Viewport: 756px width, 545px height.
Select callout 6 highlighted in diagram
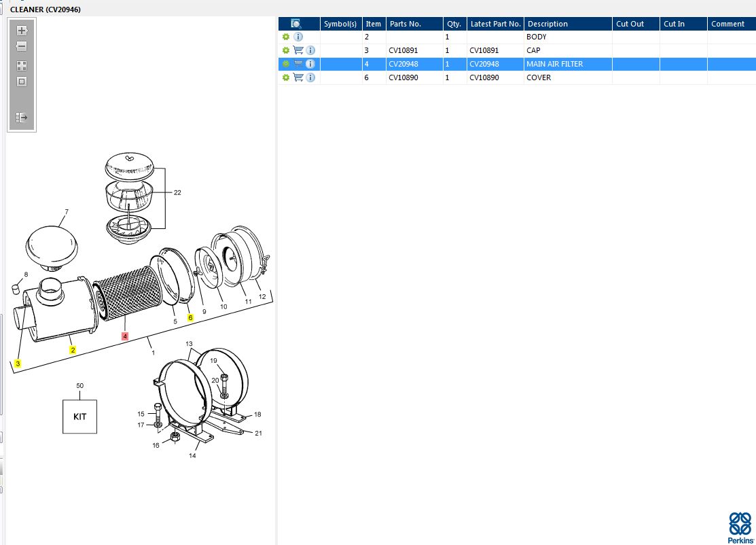(190, 317)
